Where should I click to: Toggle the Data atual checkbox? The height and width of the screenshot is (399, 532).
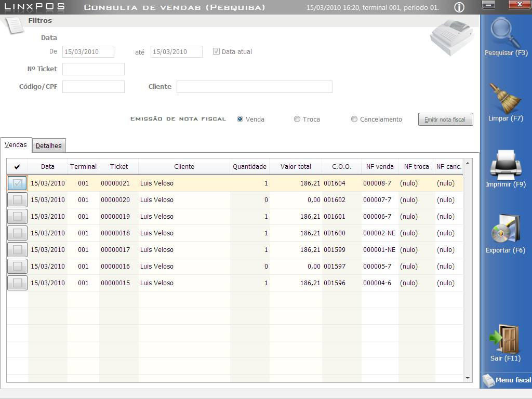(x=217, y=51)
